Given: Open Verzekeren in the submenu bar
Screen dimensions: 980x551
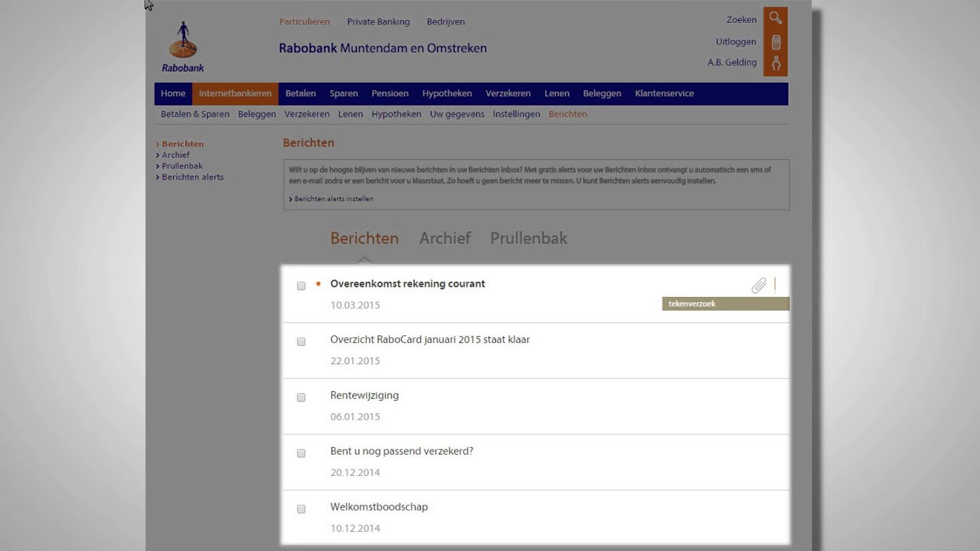Looking at the screenshot, I should point(307,114).
